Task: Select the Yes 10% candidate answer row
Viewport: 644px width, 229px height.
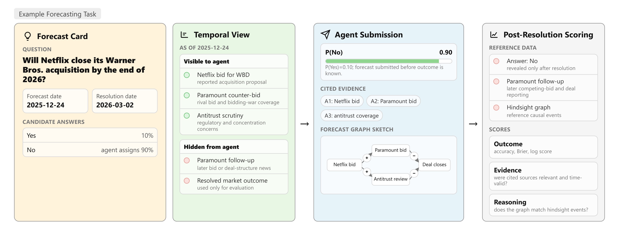Action: click(x=90, y=135)
